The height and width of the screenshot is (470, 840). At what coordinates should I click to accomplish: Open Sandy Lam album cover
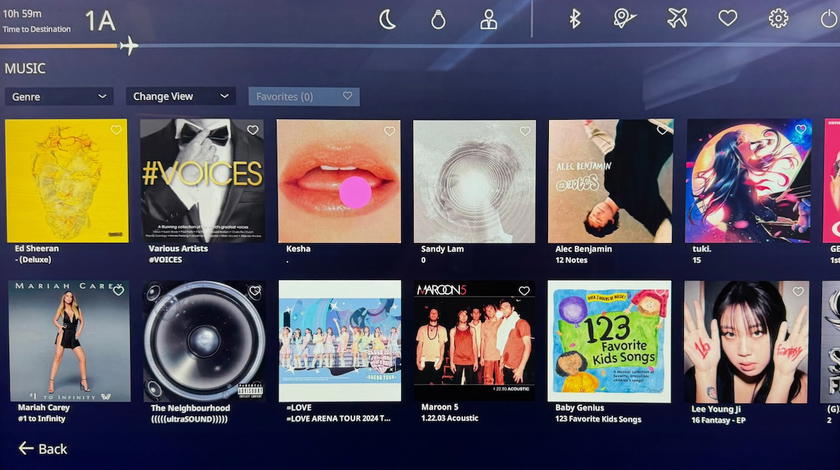coord(474,181)
